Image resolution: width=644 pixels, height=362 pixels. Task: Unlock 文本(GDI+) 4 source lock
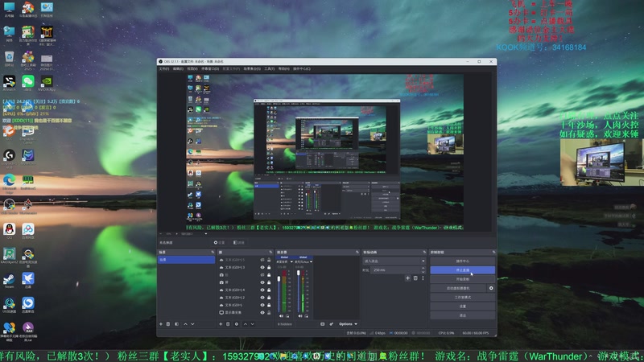[x=269, y=290]
